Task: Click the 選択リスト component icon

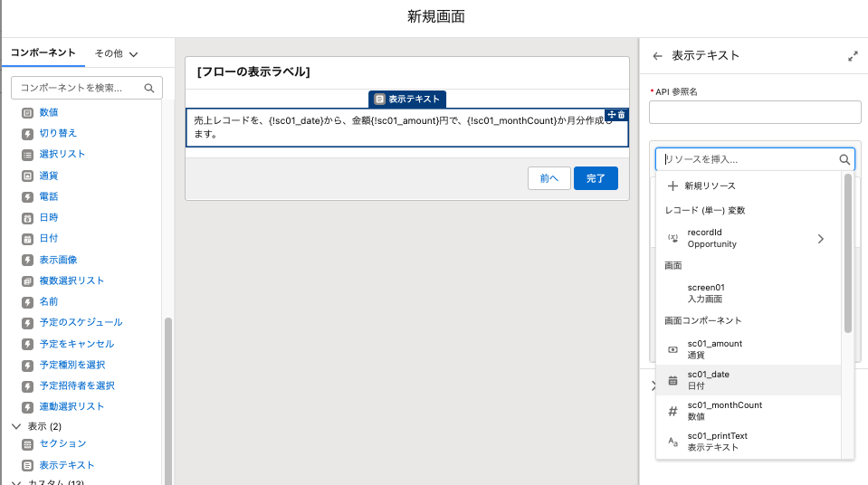Action: (28, 155)
